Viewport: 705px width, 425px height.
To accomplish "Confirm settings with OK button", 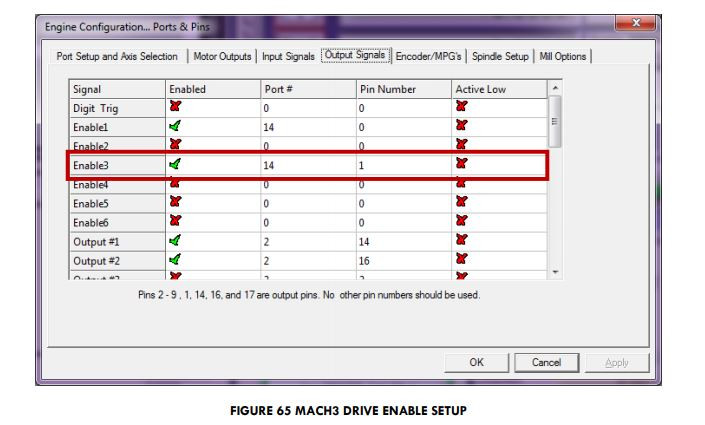I will point(477,362).
